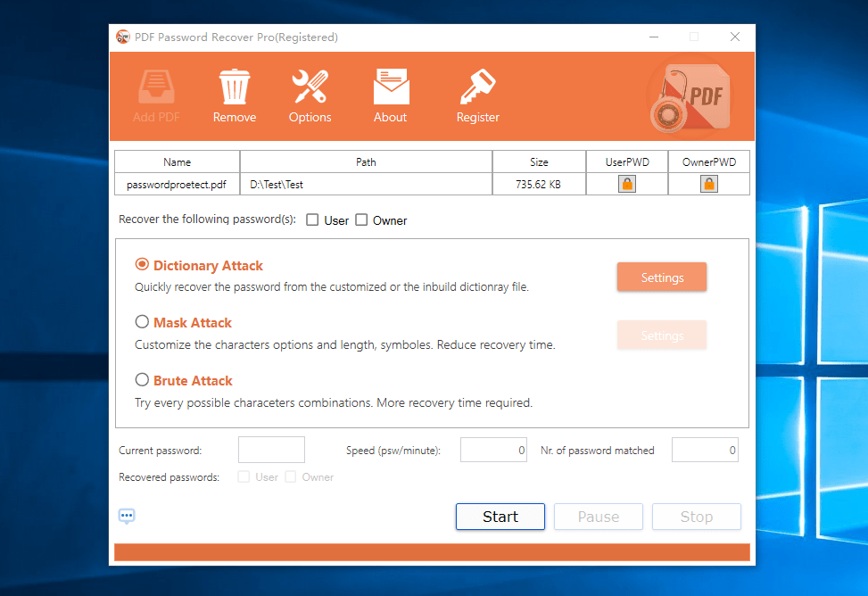Image resolution: width=868 pixels, height=596 pixels.
Task: Click the Pause button
Action: [x=599, y=517]
